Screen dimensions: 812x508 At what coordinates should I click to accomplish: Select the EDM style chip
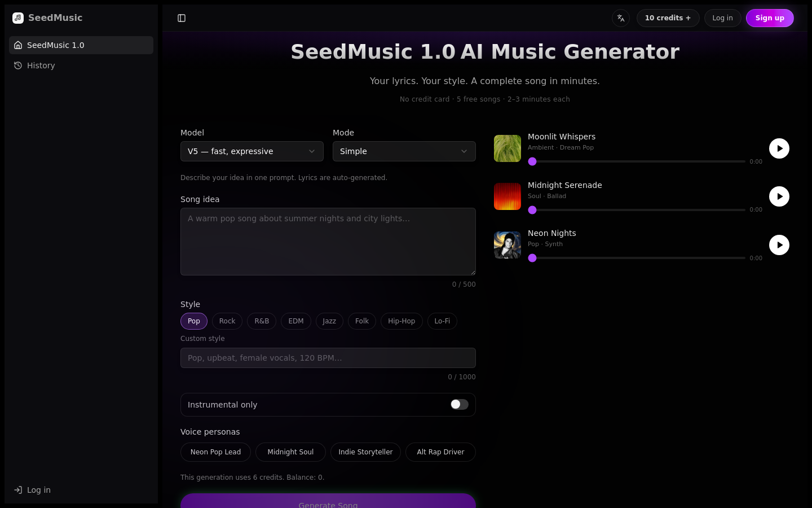pos(296,321)
